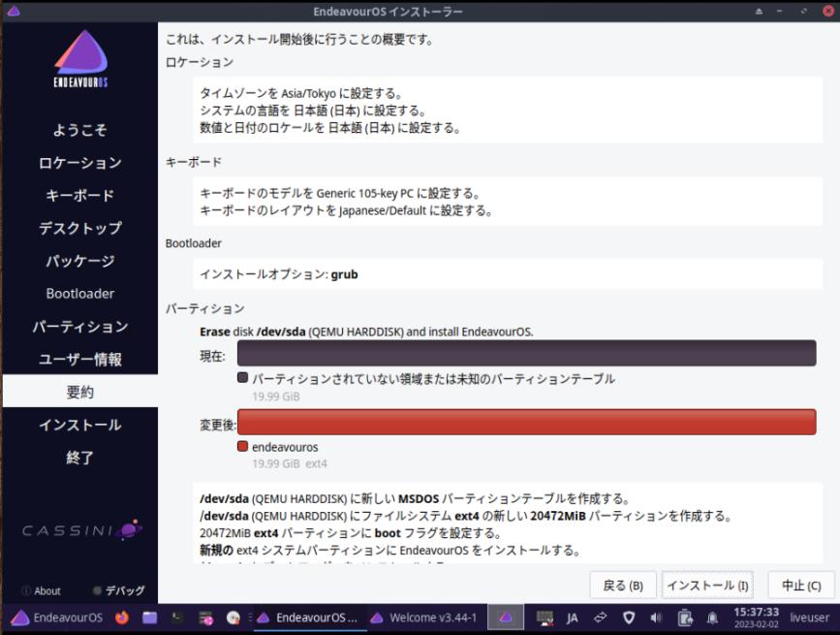Image resolution: width=840 pixels, height=635 pixels.
Task: Click the log tool icon in taskbar
Action: click(x=205, y=618)
